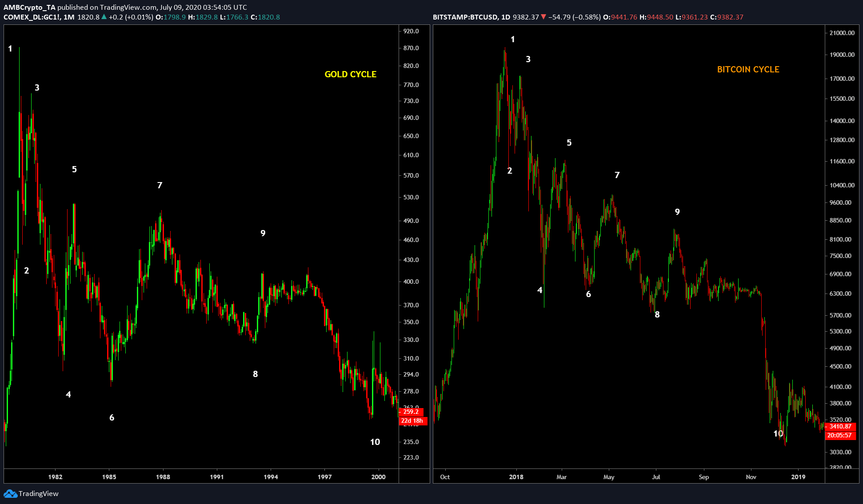Click the 1997 label on gold time axis
863x504 pixels.
click(324, 477)
